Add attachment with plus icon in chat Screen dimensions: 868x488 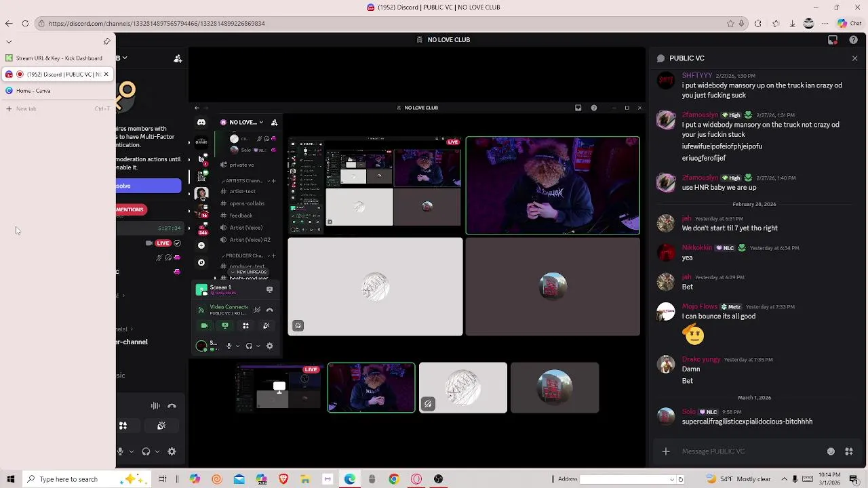[666, 451]
